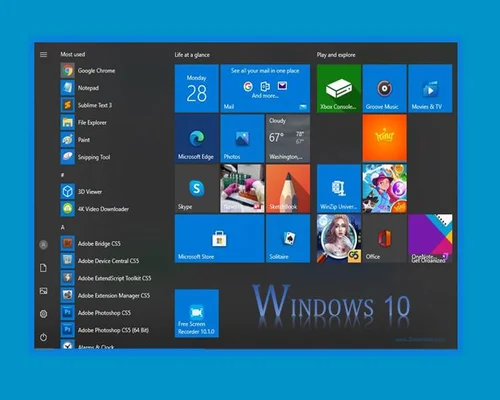Open Snipping Tool

click(86, 157)
